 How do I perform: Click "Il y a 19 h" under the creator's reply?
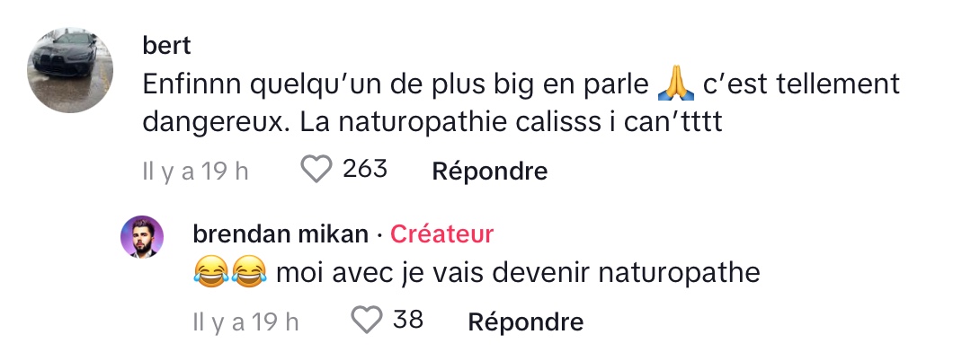[245, 321]
